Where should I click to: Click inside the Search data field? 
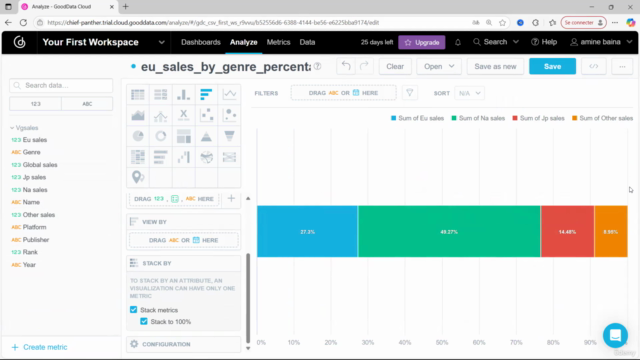(61, 85)
